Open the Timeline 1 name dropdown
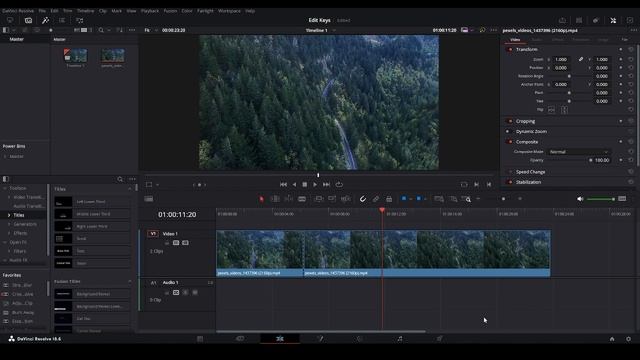Screen dimensions: 640x360 coord(334,30)
